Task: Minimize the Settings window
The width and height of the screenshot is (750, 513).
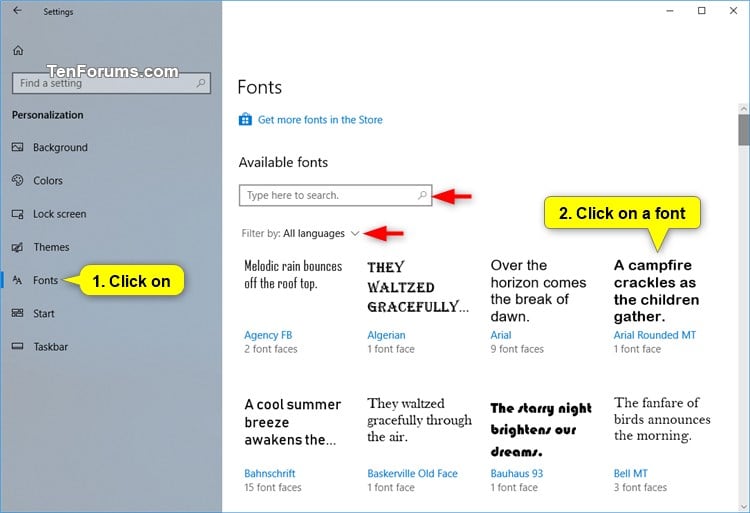Action: [x=670, y=11]
